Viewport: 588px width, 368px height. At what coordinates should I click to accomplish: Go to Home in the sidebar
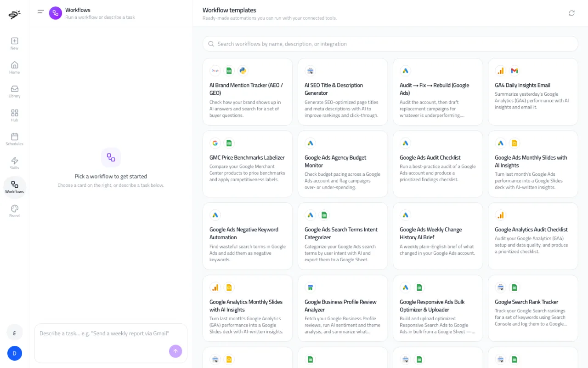15,68
